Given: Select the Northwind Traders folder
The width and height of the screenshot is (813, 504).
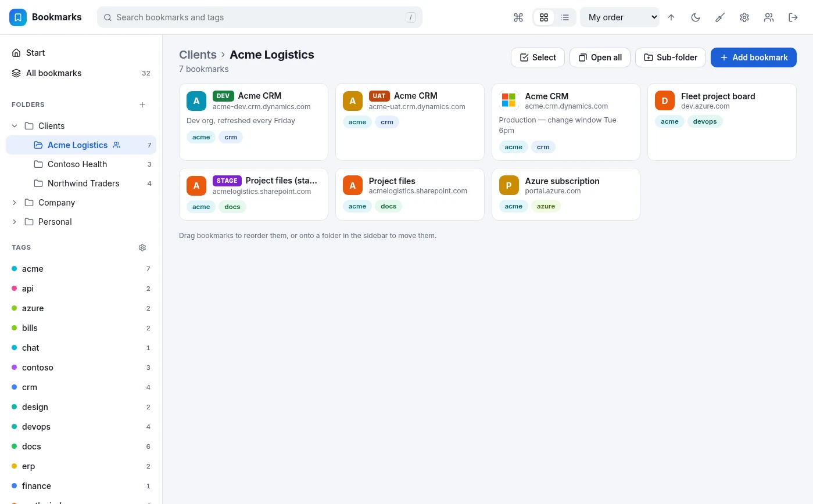Looking at the screenshot, I should (81, 183).
